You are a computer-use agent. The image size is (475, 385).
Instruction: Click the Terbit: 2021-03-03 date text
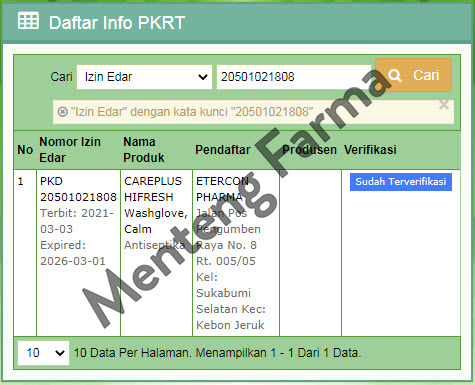77,221
